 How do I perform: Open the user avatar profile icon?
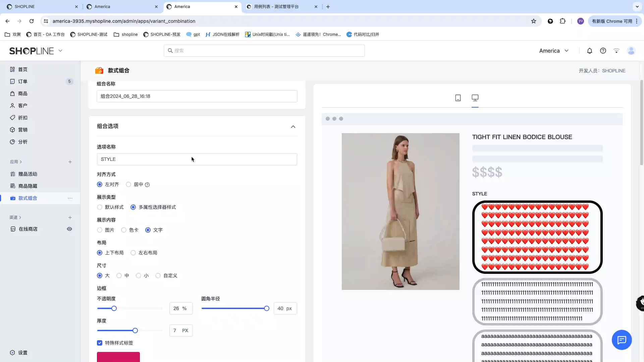click(x=631, y=51)
